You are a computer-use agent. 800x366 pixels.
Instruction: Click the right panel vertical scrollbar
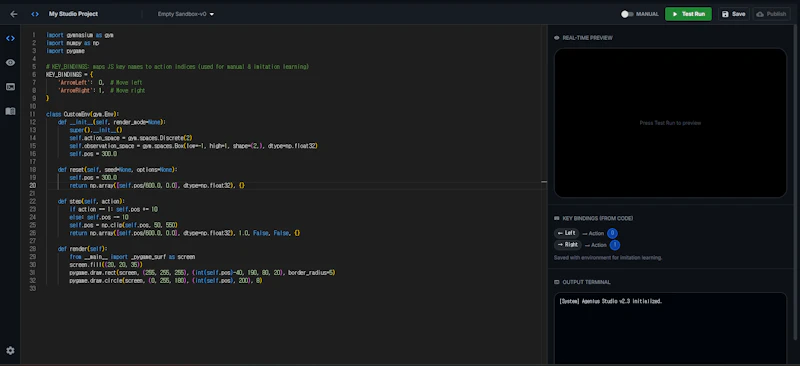796,184
